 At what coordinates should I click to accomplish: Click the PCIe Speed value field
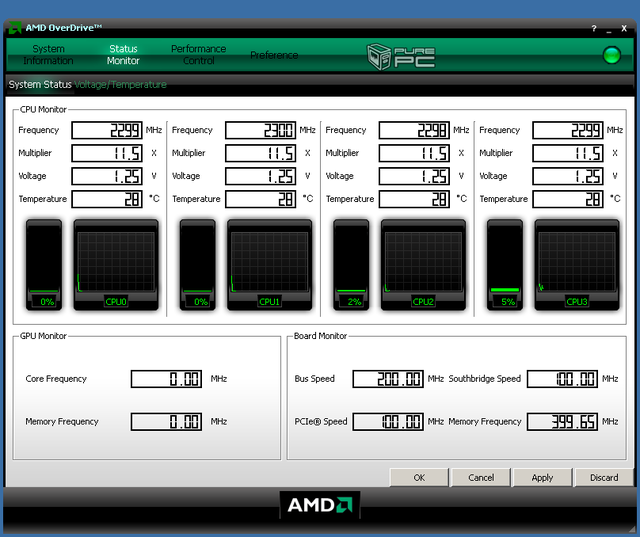388,422
